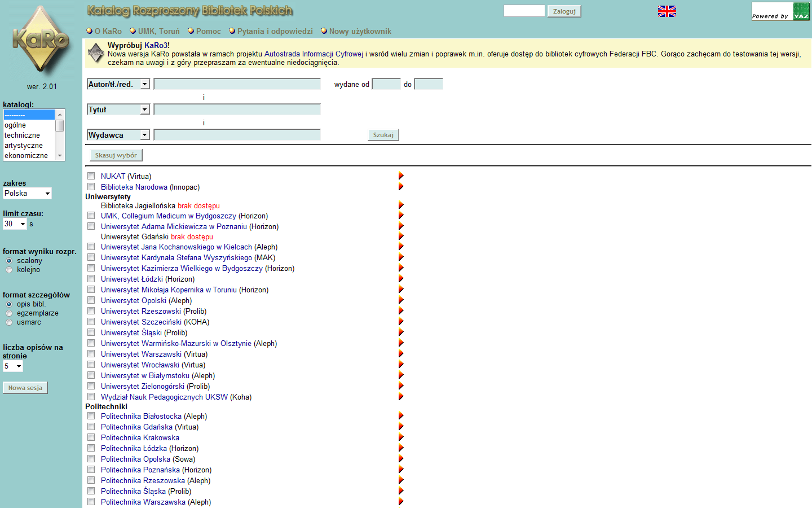
Task: Follow the Autostrada Informacji Cyfrowej link
Action: 314,54
